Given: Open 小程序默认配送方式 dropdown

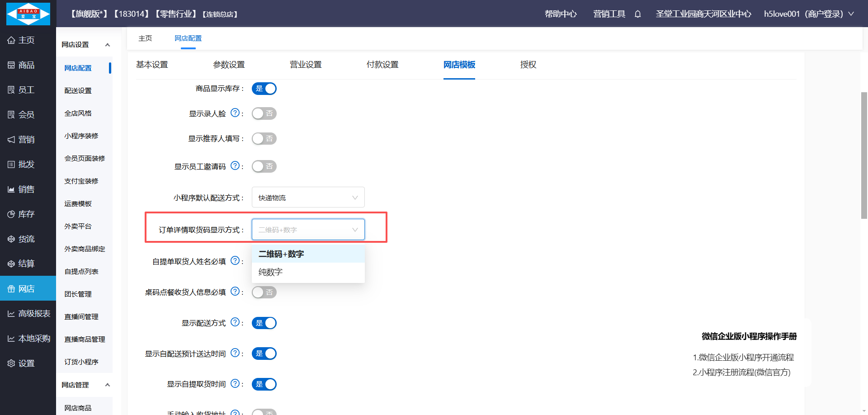Looking at the screenshot, I should 308,198.
